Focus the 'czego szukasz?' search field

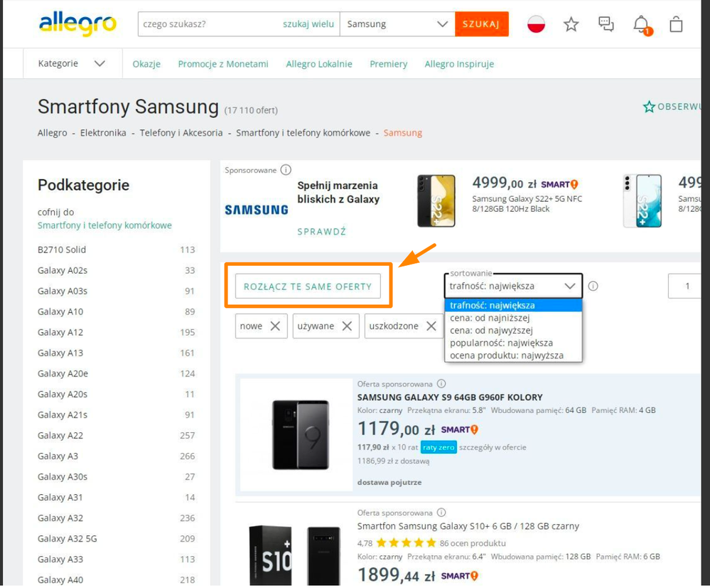(210, 24)
